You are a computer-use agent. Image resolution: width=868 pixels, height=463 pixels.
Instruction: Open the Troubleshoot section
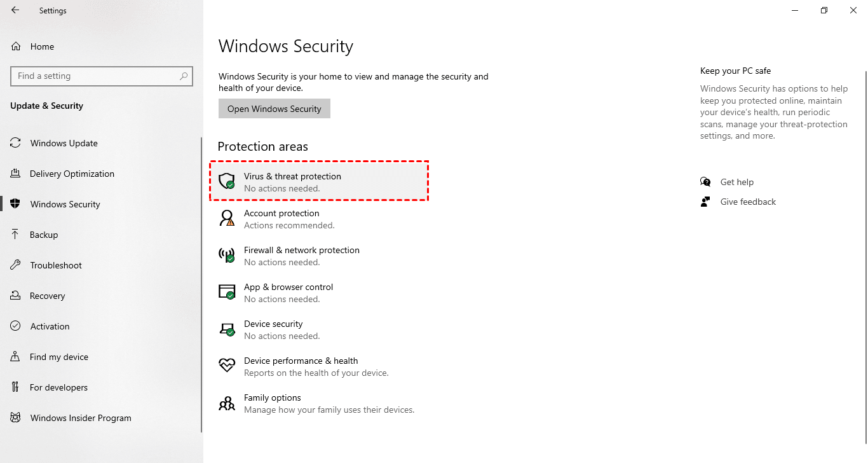tap(55, 265)
